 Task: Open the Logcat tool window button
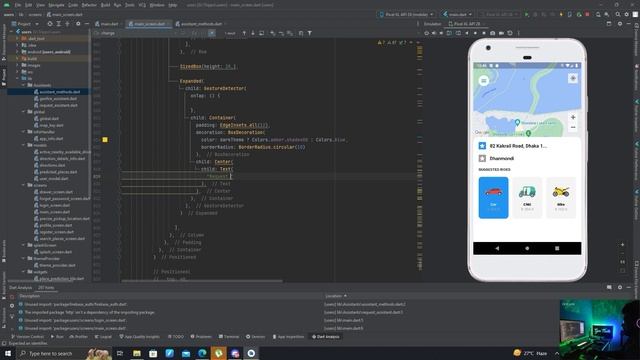pyautogui.click(x=103, y=337)
